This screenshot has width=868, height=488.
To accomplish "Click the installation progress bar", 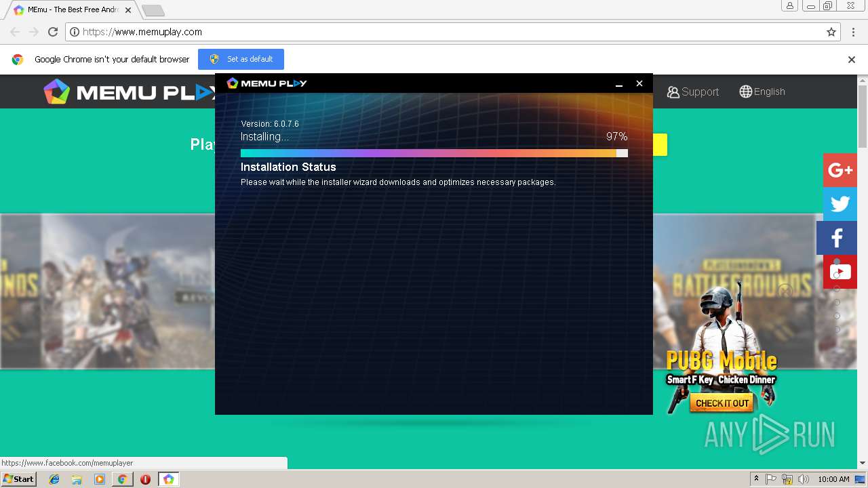I will pyautogui.click(x=434, y=153).
